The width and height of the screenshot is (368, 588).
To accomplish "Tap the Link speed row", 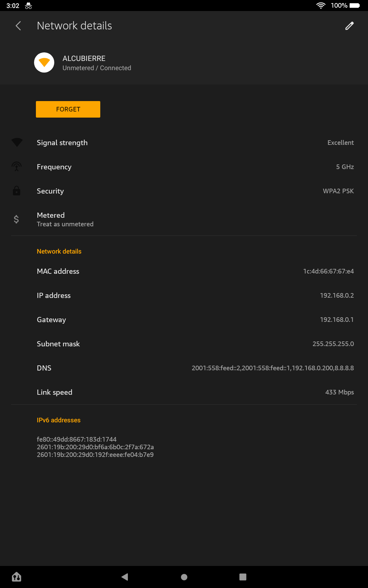I will click(x=184, y=392).
